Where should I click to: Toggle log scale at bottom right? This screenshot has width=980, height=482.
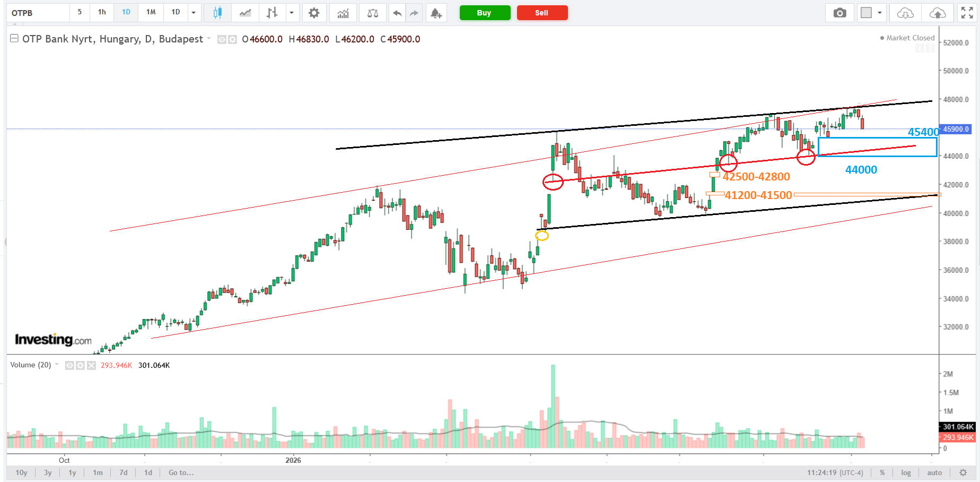click(x=906, y=472)
